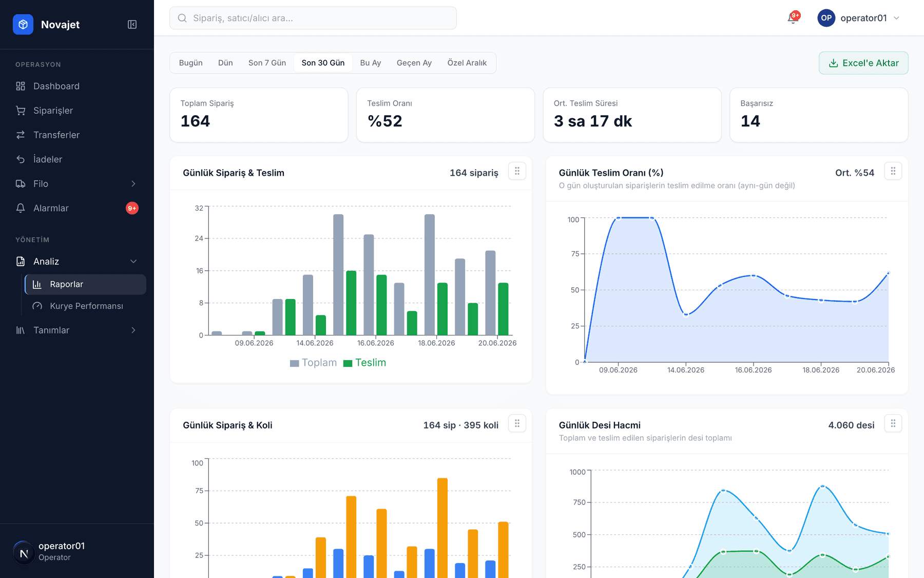Select the Geçen Ay range tab
The image size is (924, 578).
click(x=414, y=63)
